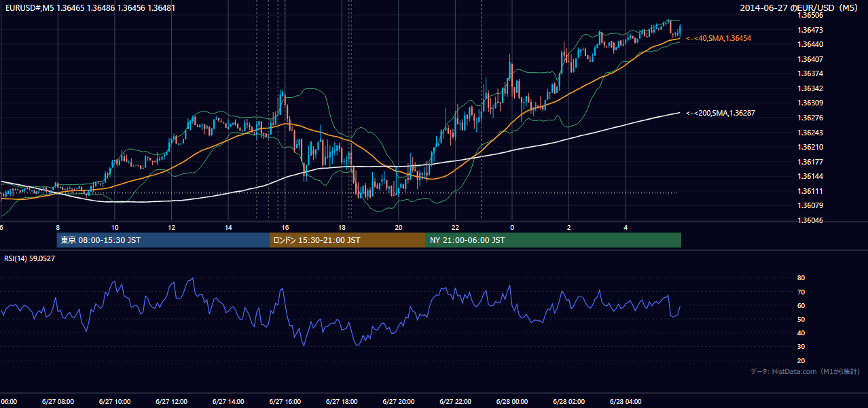Click hour tick 10 under the price chart

tap(115, 227)
